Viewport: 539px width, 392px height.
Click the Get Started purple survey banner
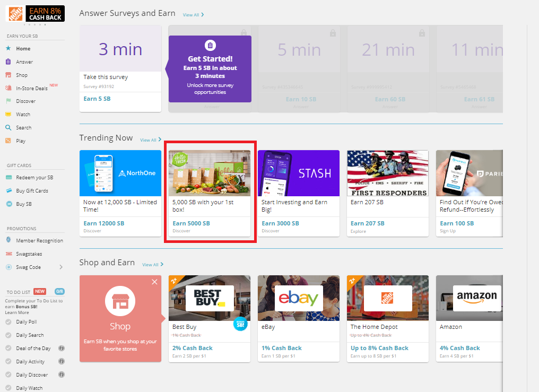[x=210, y=69]
